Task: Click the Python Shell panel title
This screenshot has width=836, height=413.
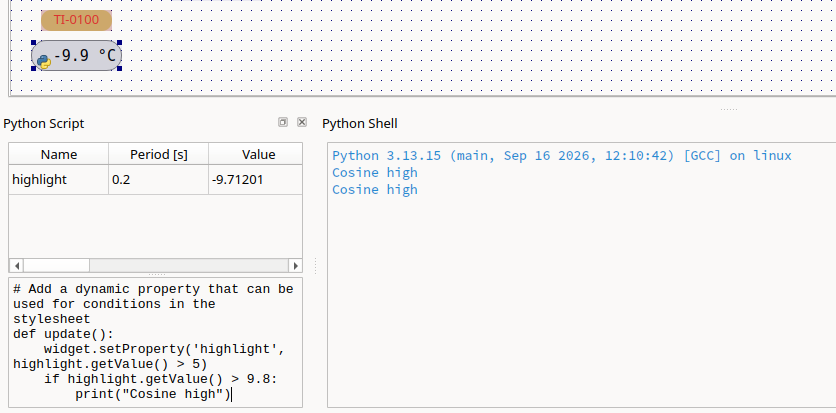Action: coord(360,124)
